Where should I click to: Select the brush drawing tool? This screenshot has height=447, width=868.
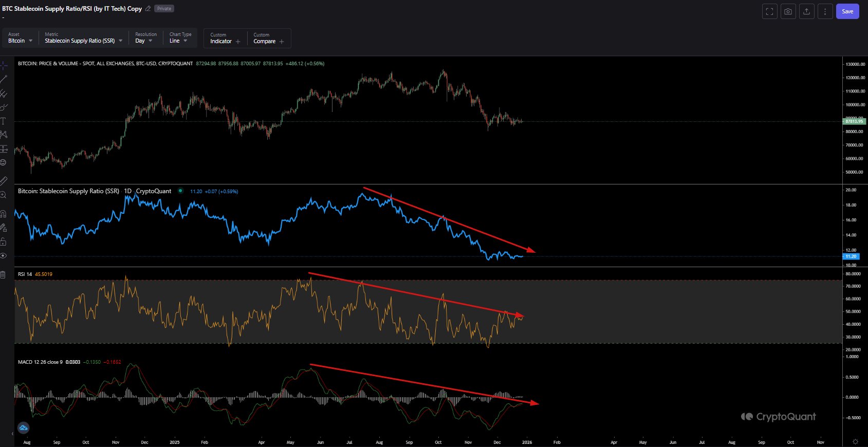pos(4,107)
